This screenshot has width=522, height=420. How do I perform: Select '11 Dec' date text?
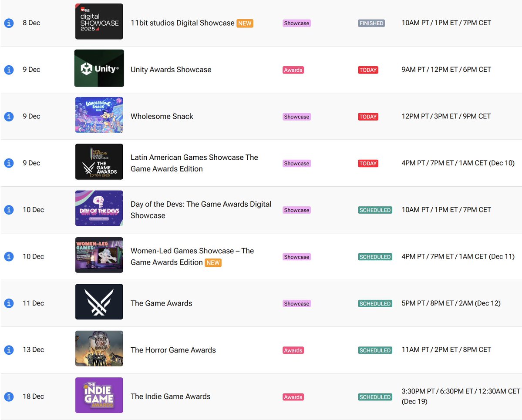(33, 303)
